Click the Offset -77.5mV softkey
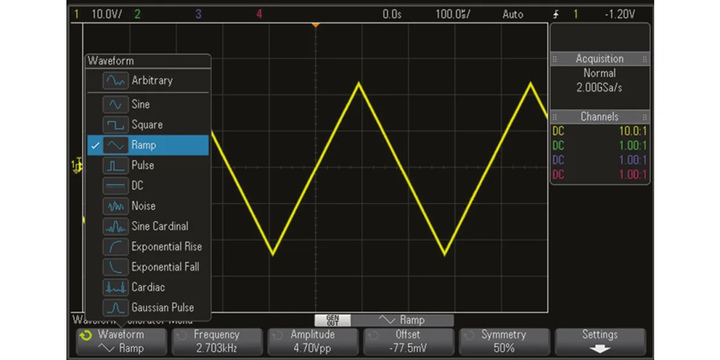Viewport: 720px width, 360px height. pyautogui.click(x=408, y=341)
